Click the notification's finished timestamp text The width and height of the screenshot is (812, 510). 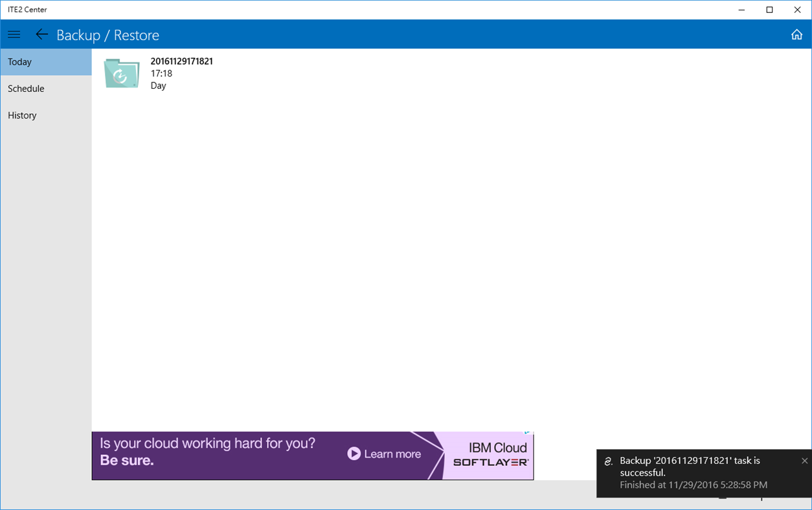(x=693, y=485)
